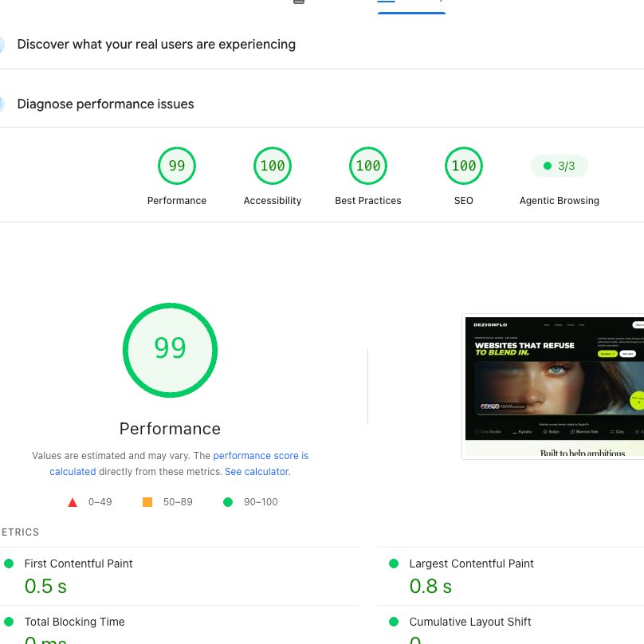Expand Diagnose performance issues section
The width and height of the screenshot is (644, 644).
point(105,104)
